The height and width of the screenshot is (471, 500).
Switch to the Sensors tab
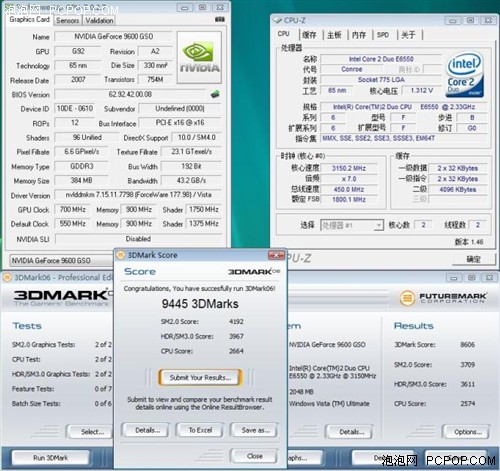tap(68, 20)
